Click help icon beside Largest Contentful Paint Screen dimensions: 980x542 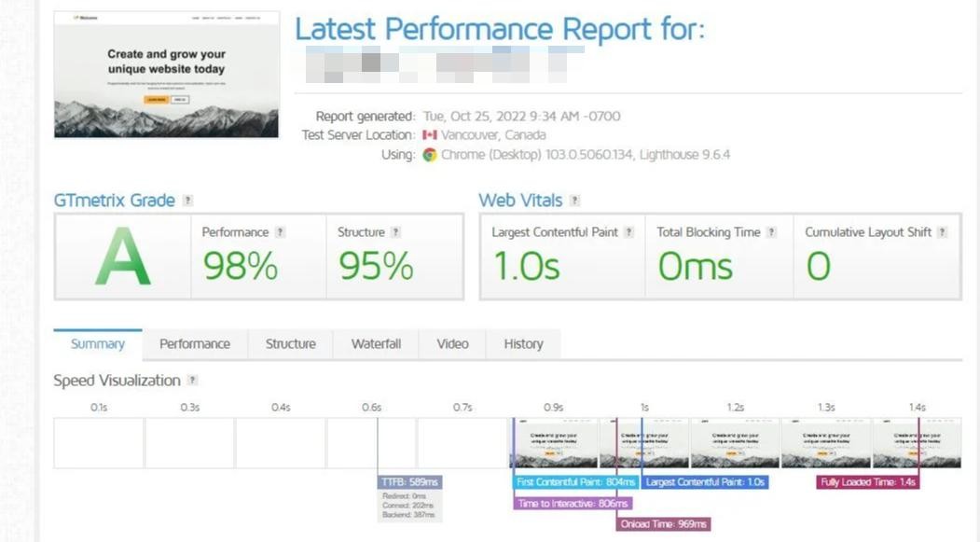click(x=629, y=232)
